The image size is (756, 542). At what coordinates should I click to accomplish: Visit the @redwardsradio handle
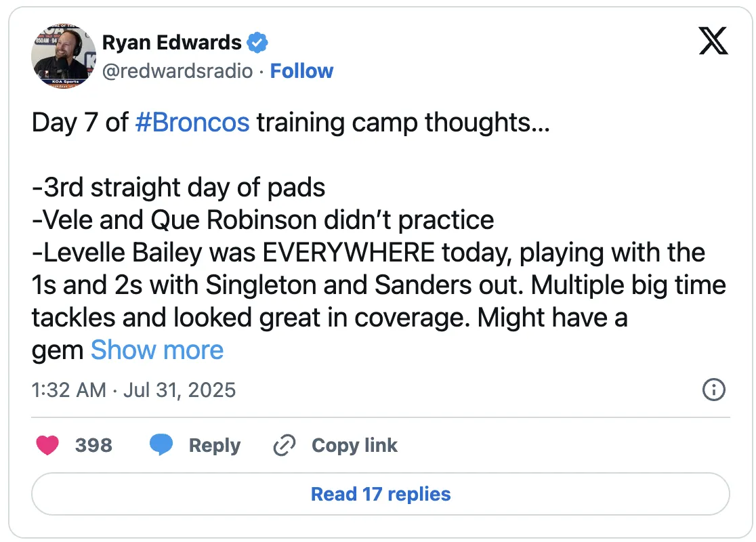tap(177, 71)
